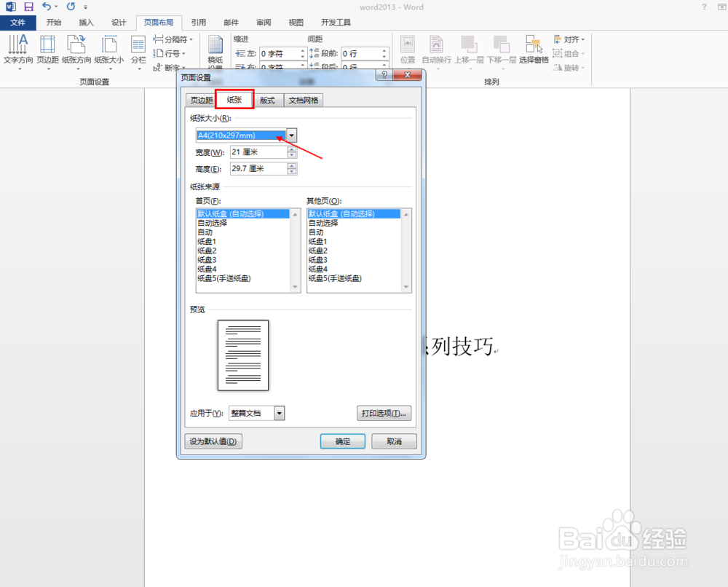The width and height of the screenshot is (728, 587).
Task: Open the Selection Pane (选择窗格)
Action: coord(534,50)
